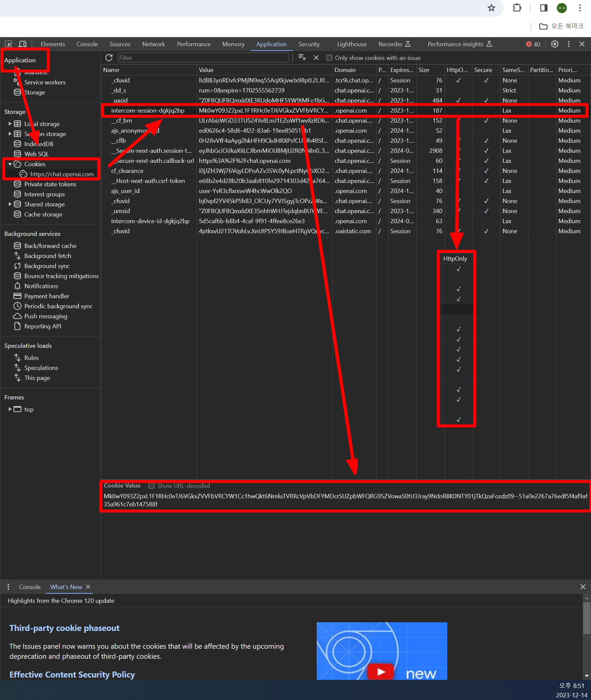Enable Only show cookies with an issue

pos(329,58)
